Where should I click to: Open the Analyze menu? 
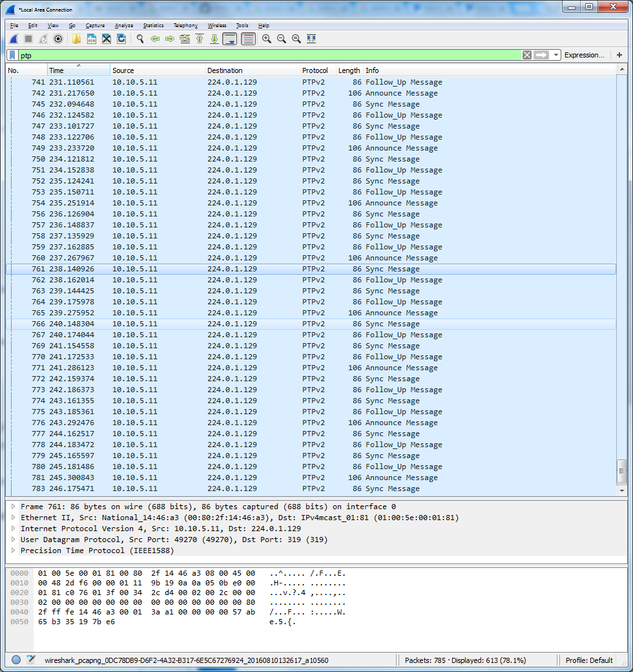coord(124,26)
